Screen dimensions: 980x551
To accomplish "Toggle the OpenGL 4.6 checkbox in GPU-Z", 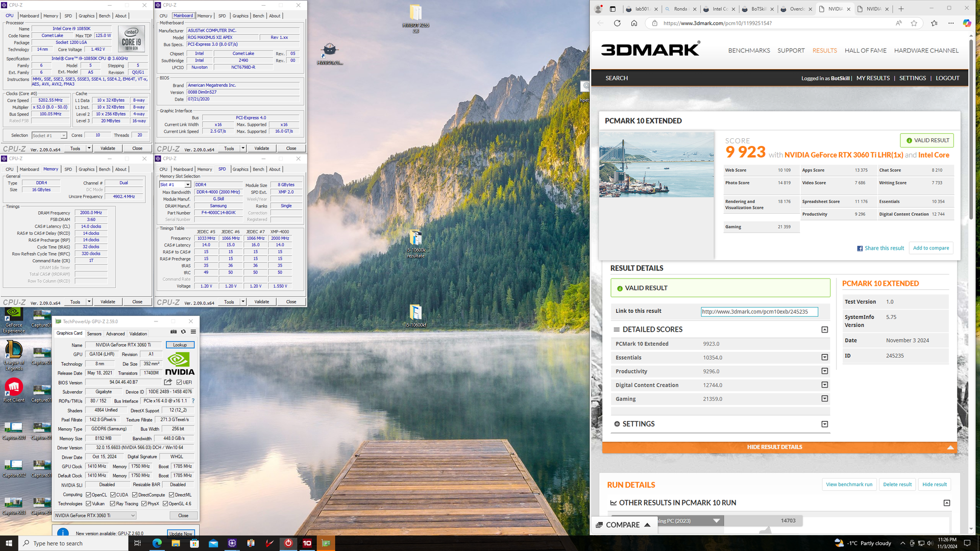I will (165, 504).
